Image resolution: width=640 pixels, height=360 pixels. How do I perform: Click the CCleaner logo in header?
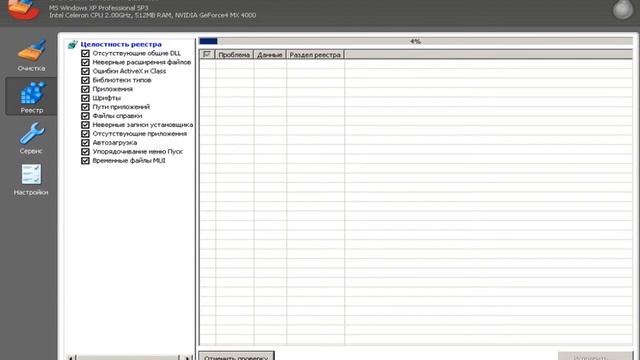[24, 10]
